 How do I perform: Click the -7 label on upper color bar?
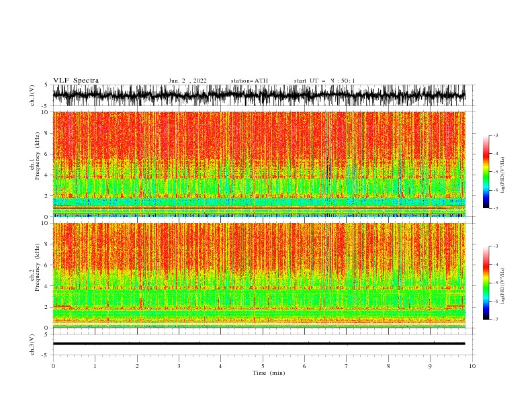(x=496, y=208)
